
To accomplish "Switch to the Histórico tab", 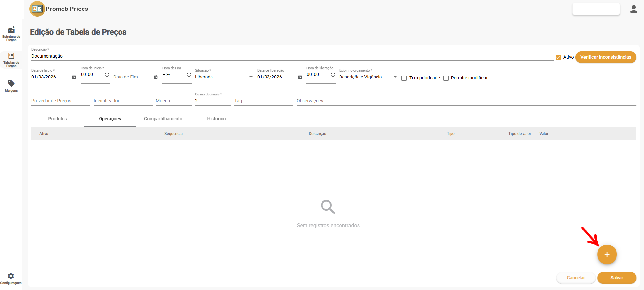I will [x=216, y=119].
